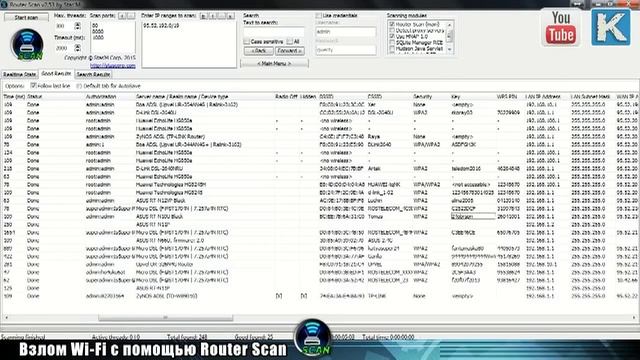This screenshot has width=640, height=360.
Task: Open the stascorp.com website link
Action: pos(113,65)
